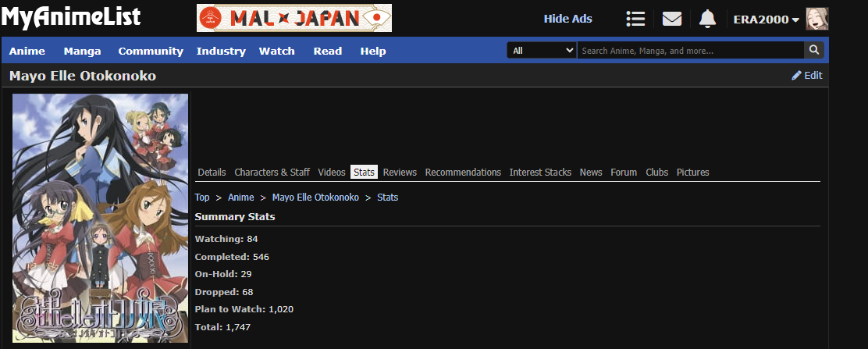The height and width of the screenshot is (349, 868).
Task: Open the Anime menu
Action: (27, 51)
